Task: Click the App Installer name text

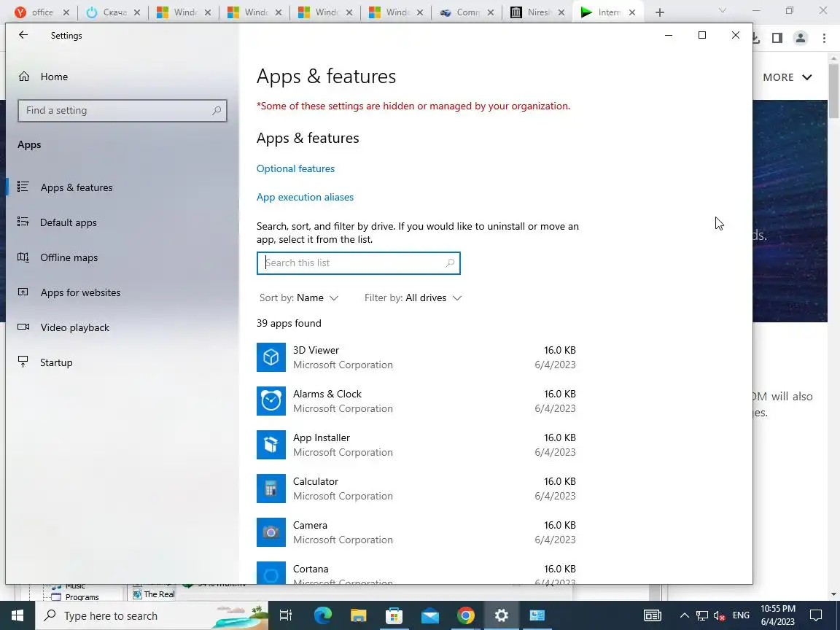Action: [322, 437]
